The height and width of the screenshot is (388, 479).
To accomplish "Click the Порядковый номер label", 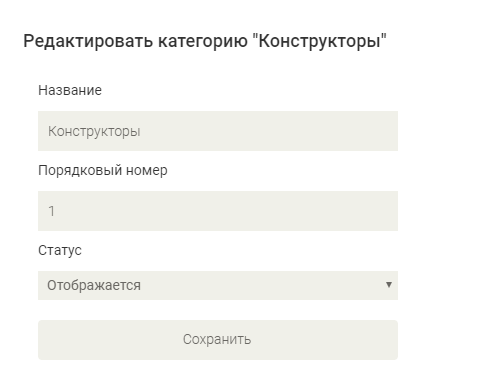I will (103, 170).
